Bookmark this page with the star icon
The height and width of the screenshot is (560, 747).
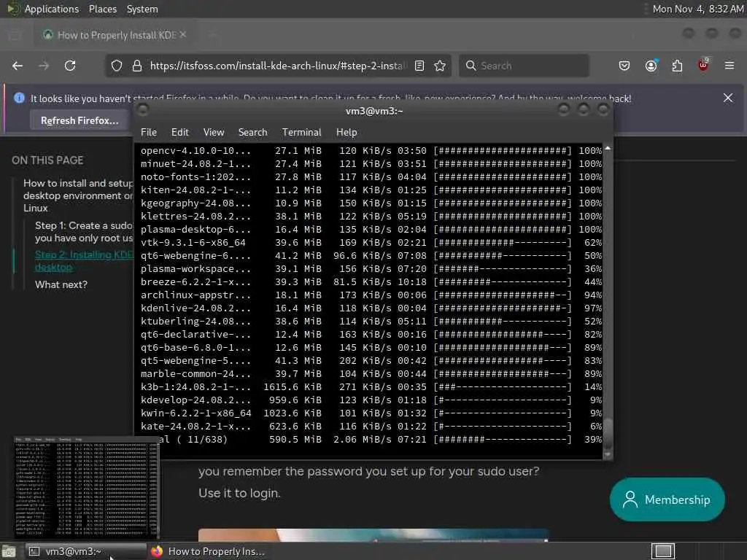440,66
